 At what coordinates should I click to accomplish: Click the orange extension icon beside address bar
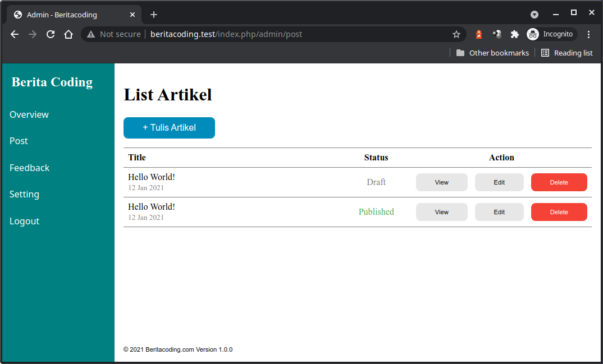pos(479,34)
